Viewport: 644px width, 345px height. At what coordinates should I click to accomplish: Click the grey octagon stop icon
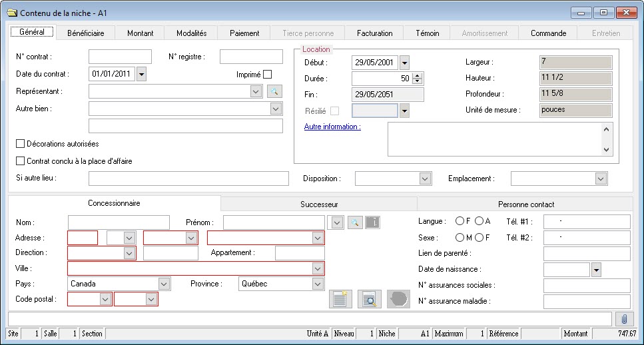397,299
